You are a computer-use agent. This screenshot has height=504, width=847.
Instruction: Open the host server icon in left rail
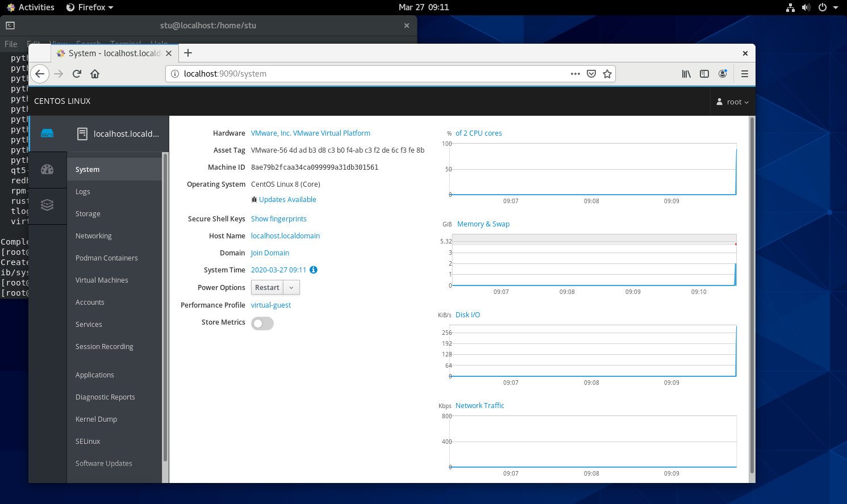(47, 133)
